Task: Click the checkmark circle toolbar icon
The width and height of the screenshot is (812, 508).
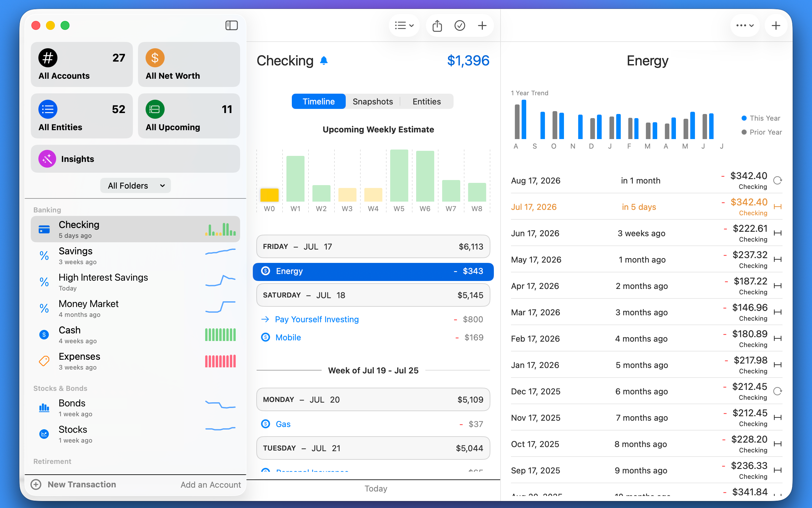Action: click(x=459, y=25)
